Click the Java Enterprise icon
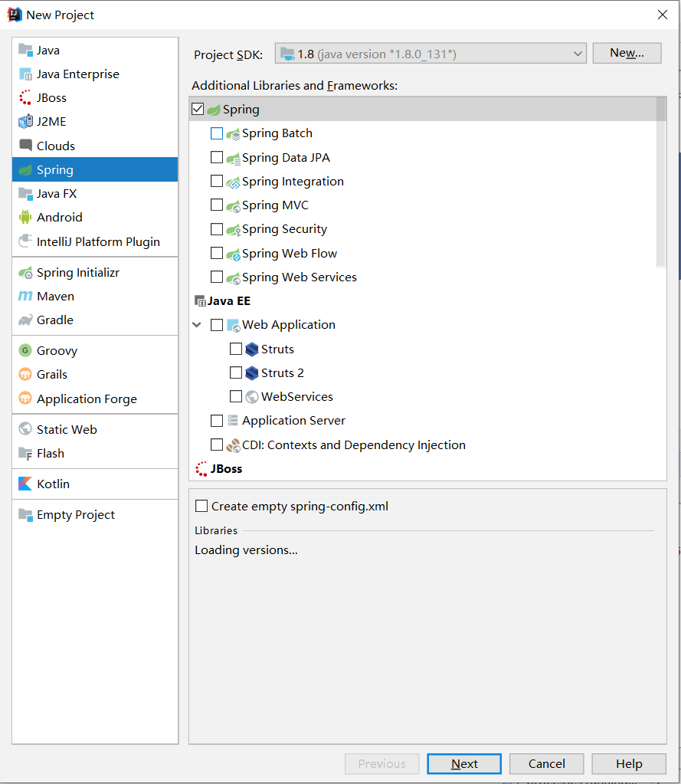This screenshot has height=784, width=681. 25,74
